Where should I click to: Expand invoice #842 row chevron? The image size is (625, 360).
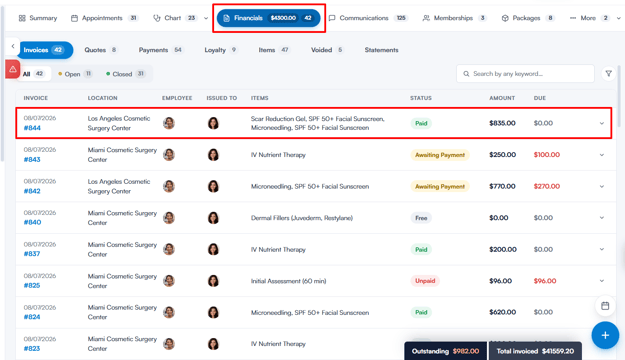[602, 186]
